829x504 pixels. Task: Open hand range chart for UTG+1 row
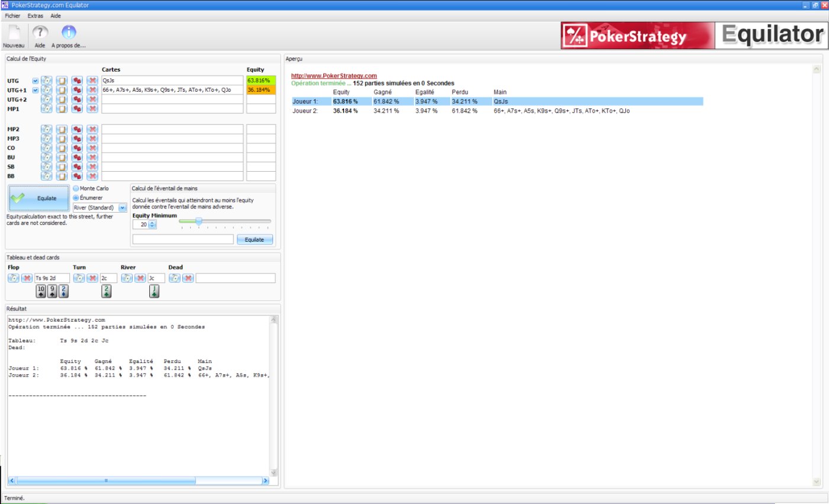point(62,90)
